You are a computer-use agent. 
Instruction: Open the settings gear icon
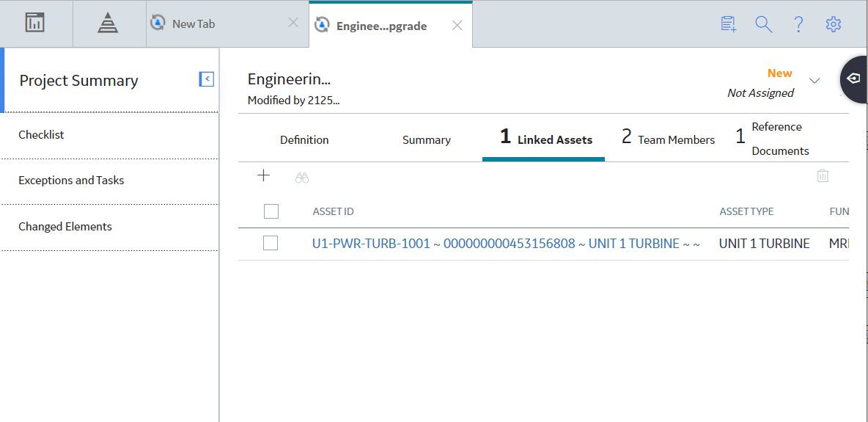click(833, 23)
